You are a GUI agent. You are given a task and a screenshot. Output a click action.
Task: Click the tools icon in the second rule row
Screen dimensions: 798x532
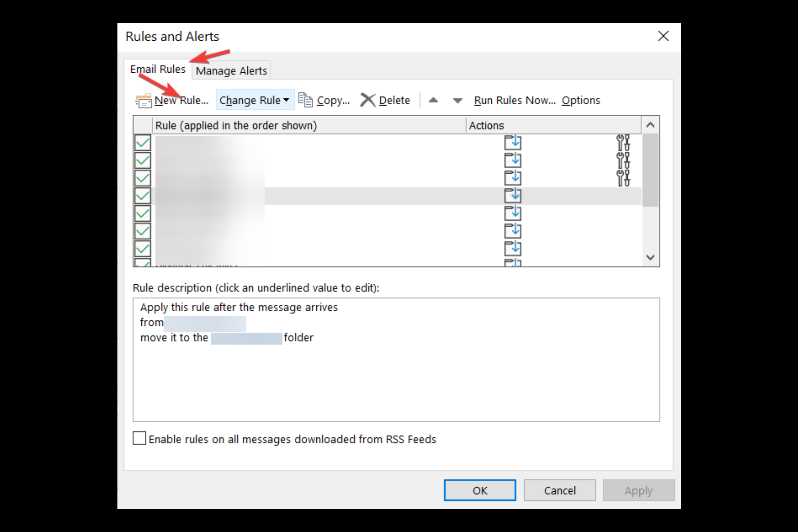point(623,160)
